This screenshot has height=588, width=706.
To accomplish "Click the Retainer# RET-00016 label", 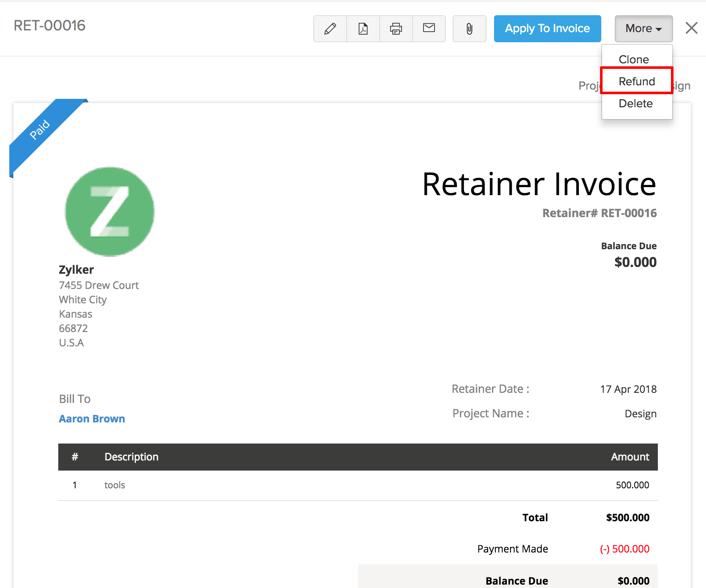I will tap(599, 213).
